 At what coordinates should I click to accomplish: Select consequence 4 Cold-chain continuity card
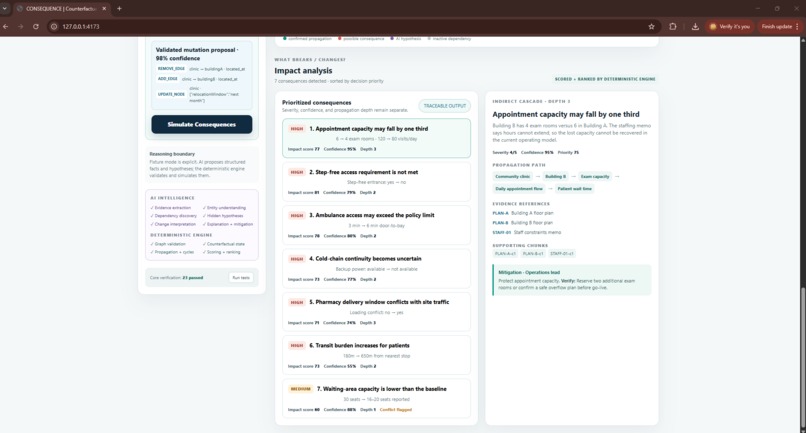click(376, 268)
